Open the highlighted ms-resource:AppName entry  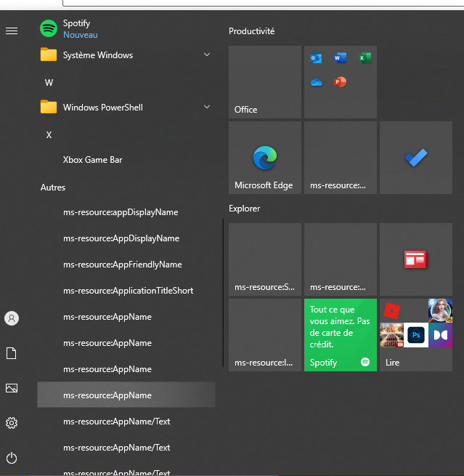(x=126, y=395)
